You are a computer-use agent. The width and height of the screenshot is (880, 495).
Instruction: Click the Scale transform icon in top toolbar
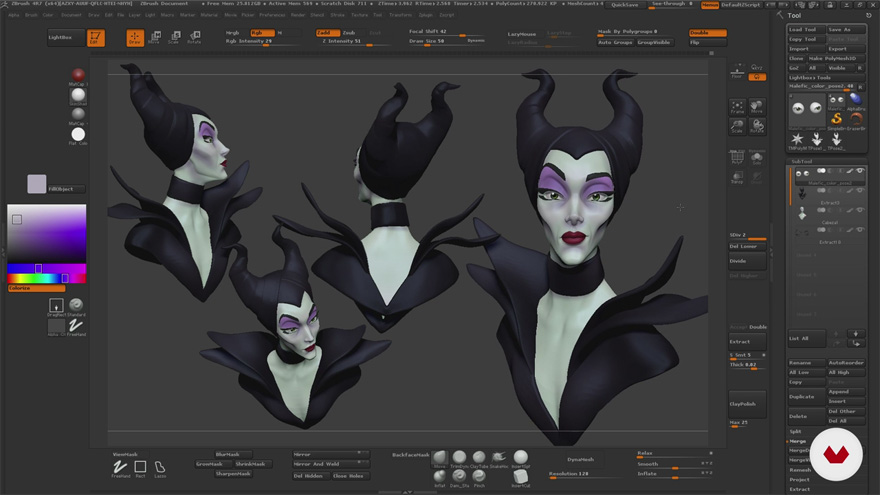[174, 38]
